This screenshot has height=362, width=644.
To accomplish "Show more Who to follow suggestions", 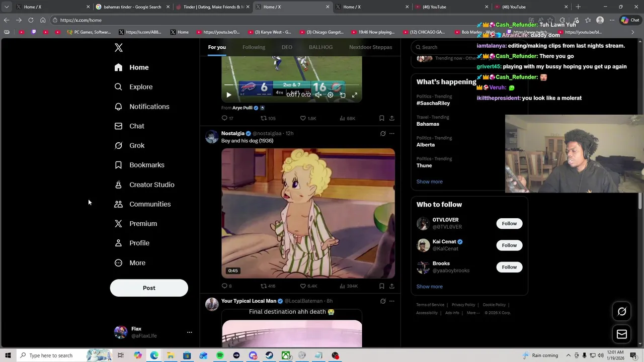I will 430,287.
